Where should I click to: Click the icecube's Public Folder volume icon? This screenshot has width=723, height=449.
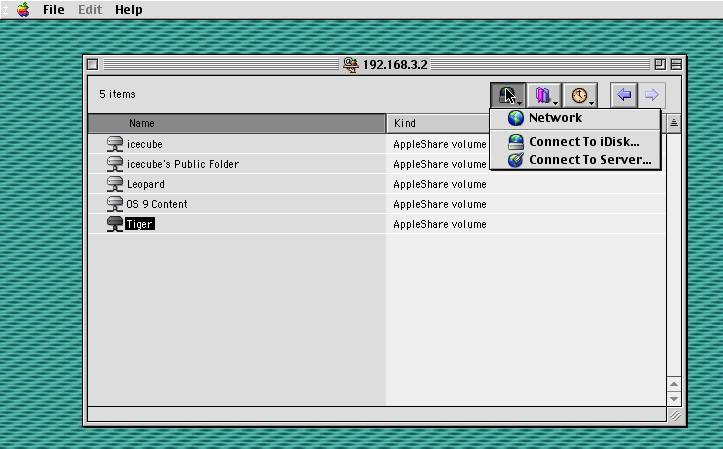coord(115,164)
